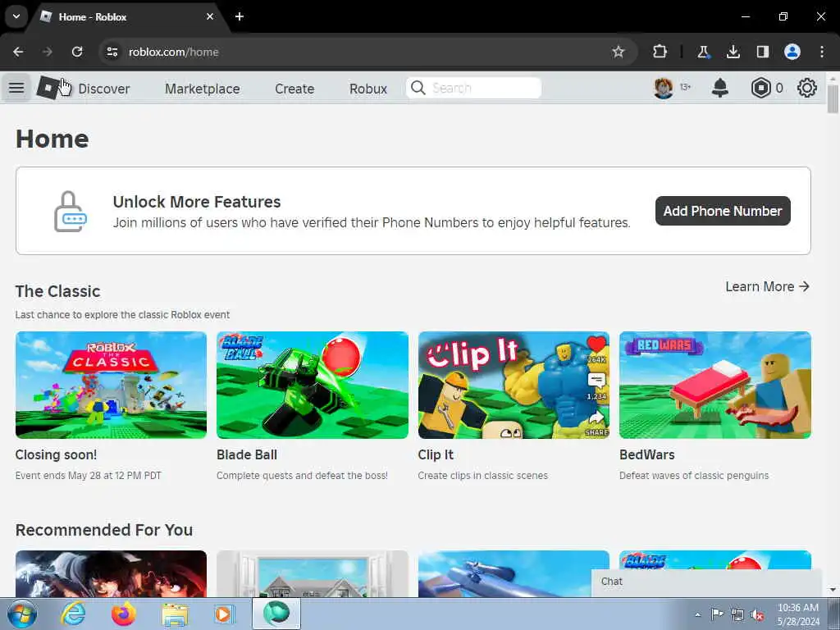Close the Home - Roblox tab

(210, 16)
